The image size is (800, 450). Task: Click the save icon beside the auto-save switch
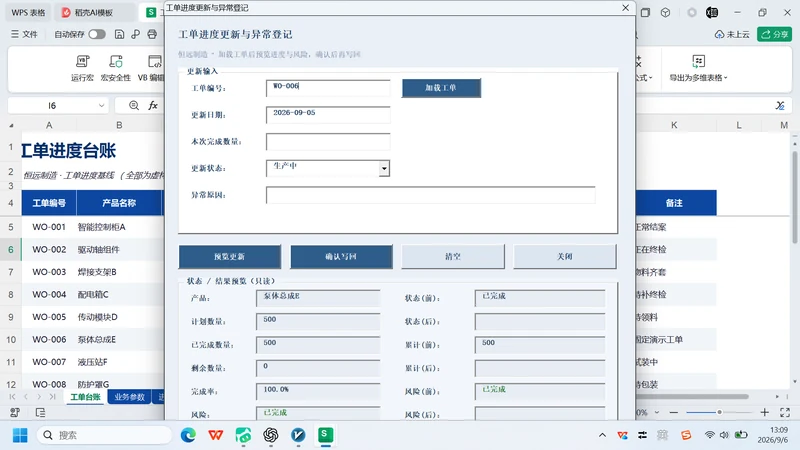coord(119,34)
